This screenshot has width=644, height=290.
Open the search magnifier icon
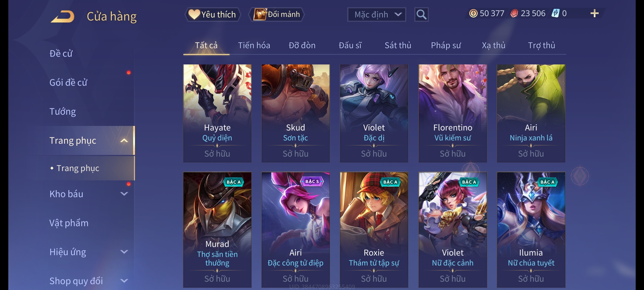pyautogui.click(x=421, y=15)
